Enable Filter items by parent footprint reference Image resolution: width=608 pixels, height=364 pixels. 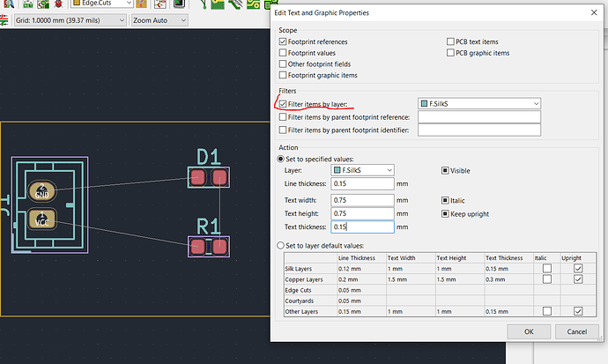[283, 117]
